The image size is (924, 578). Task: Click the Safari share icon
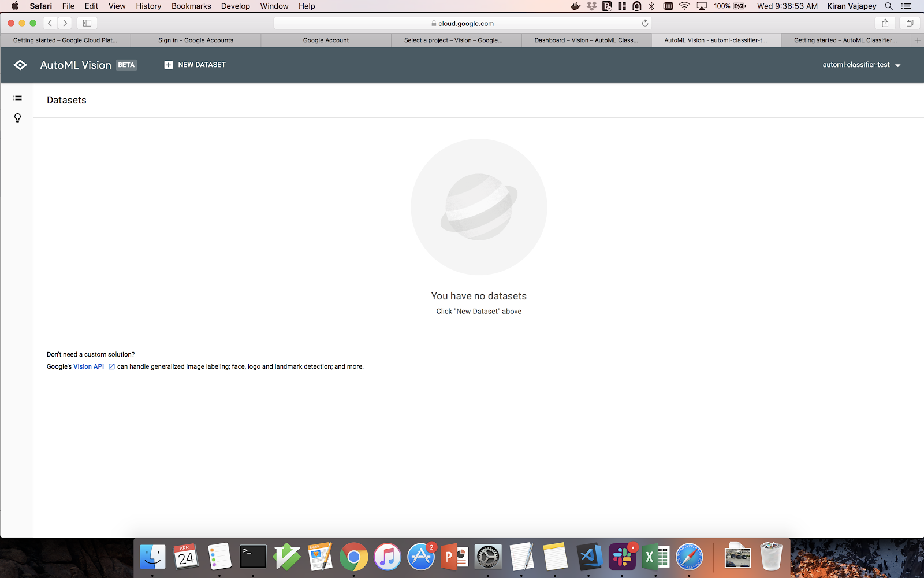coord(885,23)
